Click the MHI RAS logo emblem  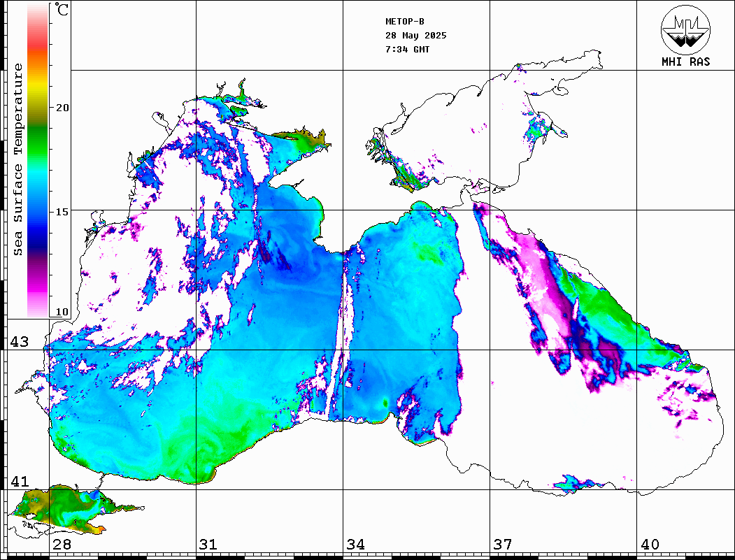click(x=685, y=29)
